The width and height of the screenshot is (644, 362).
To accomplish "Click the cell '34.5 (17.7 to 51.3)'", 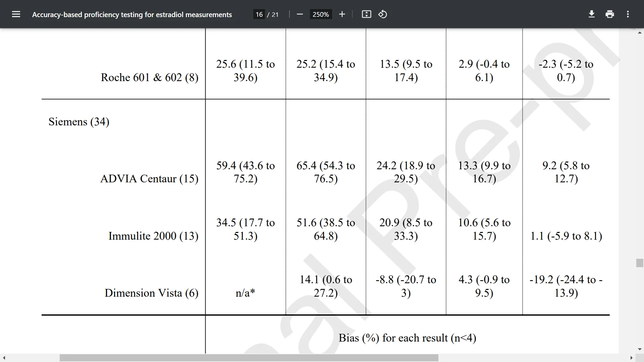I will point(246,229).
